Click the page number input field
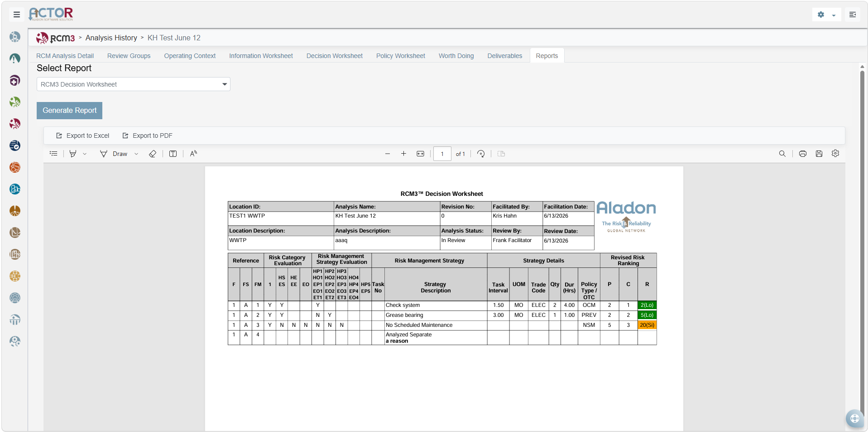The width and height of the screenshot is (868, 432). tap(442, 154)
